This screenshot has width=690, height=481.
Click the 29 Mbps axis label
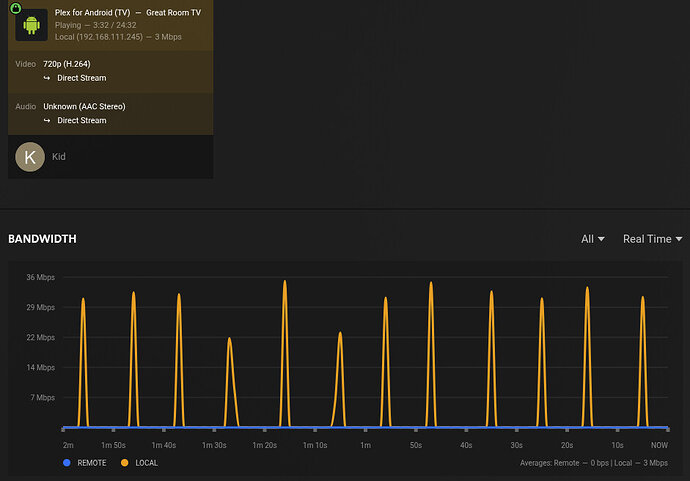click(40, 307)
